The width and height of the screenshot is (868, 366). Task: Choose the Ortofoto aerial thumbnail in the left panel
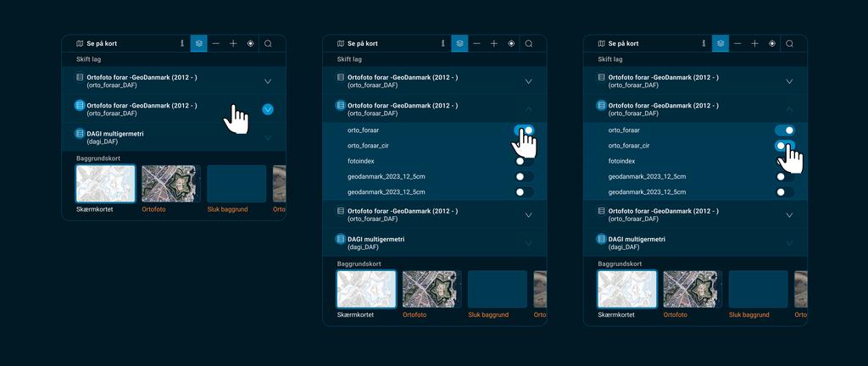pyautogui.click(x=169, y=184)
